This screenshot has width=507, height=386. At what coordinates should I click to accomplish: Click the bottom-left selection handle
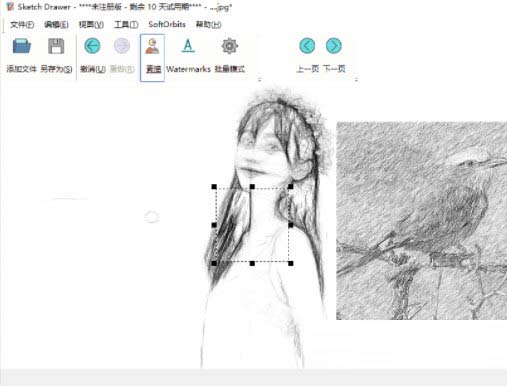(214, 263)
